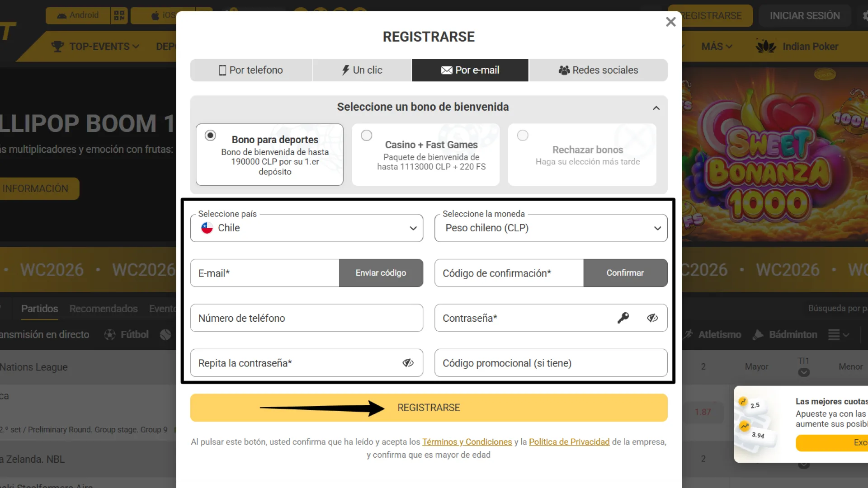The height and width of the screenshot is (488, 868).
Task: Focus the Número de teléfono field
Action: [307, 318]
